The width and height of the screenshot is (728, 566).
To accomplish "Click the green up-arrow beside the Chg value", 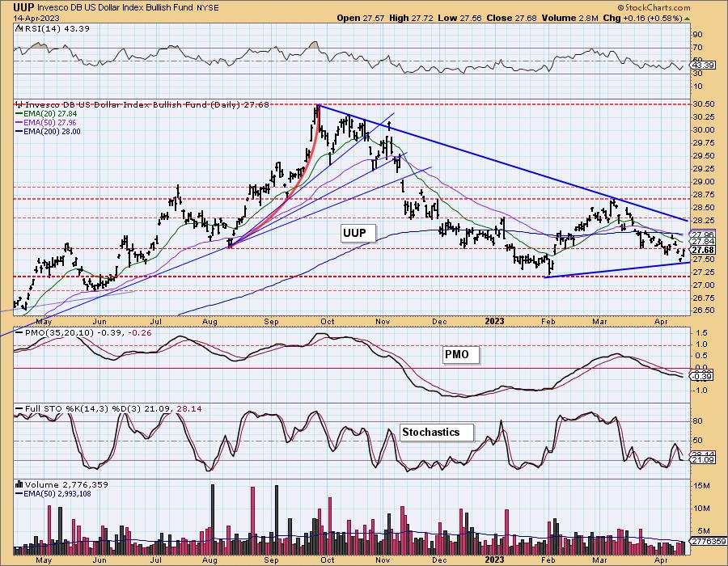I will click(688, 19).
